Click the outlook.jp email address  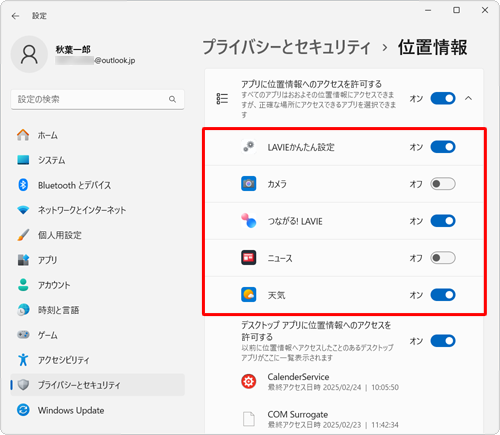tap(95, 61)
